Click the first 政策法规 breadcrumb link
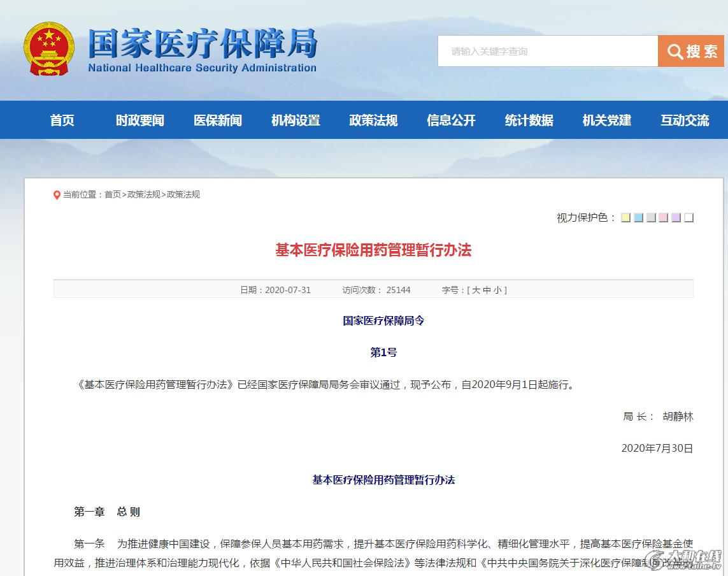This screenshot has height=576, width=728. [x=143, y=194]
